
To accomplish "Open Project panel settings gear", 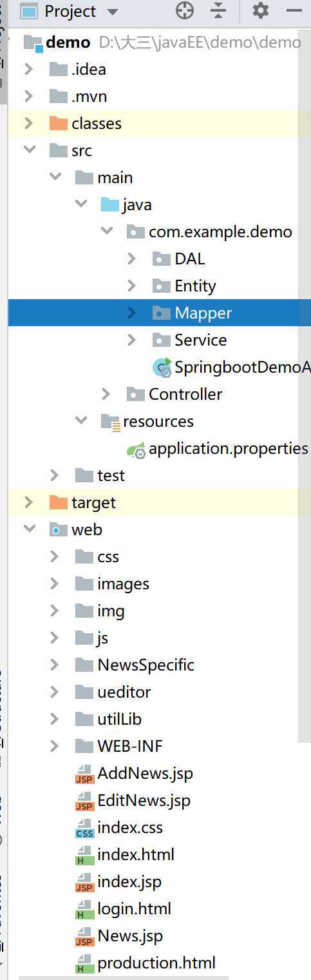I will 261,11.
